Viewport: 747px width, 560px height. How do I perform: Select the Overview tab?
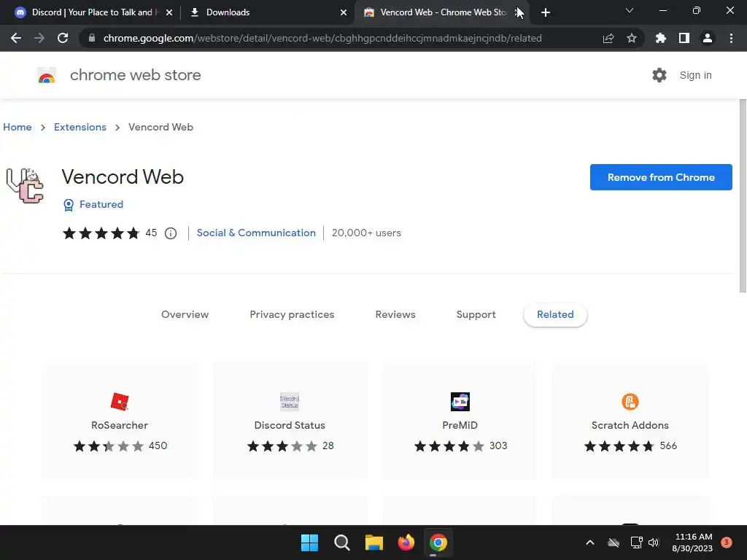[185, 314]
